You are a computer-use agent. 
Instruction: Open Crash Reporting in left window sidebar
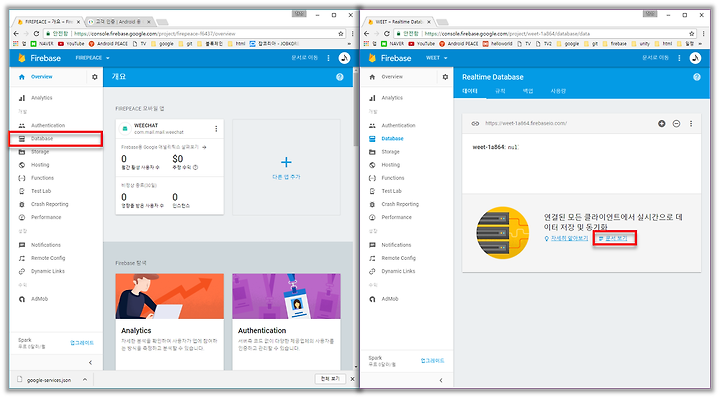49,204
